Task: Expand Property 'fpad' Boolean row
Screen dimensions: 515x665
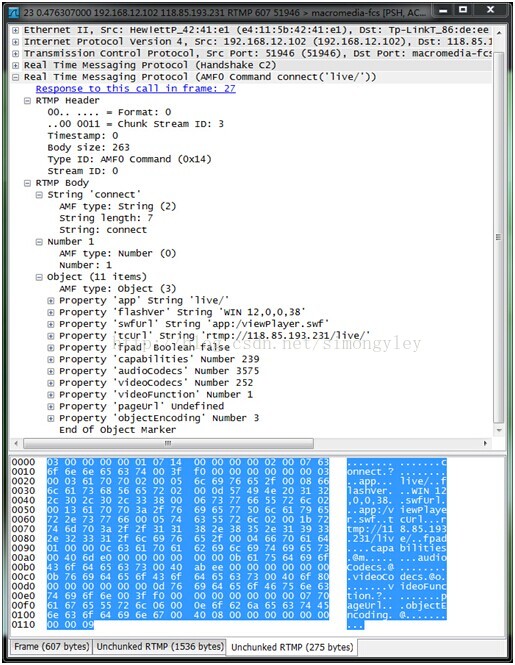Action: (x=51, y=348)
